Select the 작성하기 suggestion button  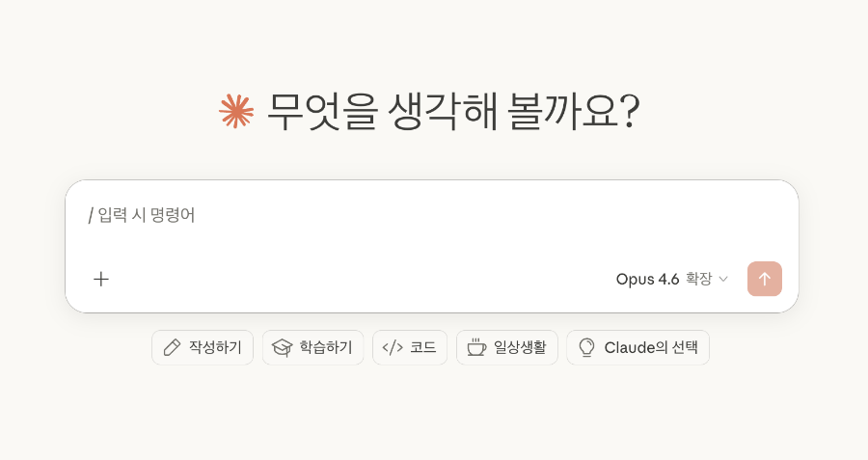(x=203, y=347)
